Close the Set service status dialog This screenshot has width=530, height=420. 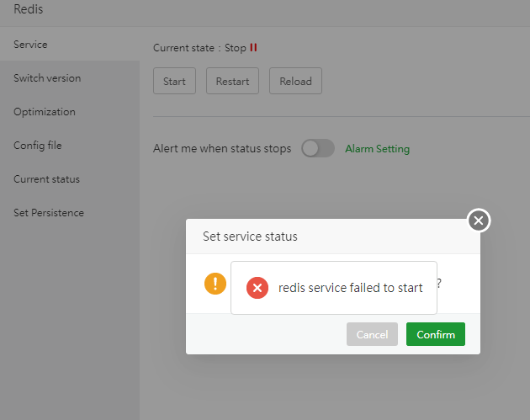[x=479, y=221]
